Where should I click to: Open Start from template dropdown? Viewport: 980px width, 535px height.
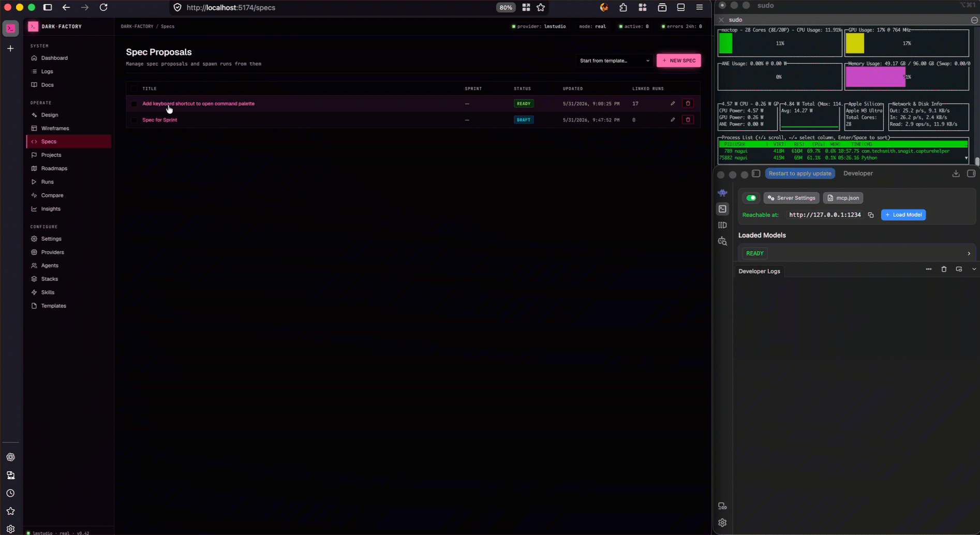[614, 61]
